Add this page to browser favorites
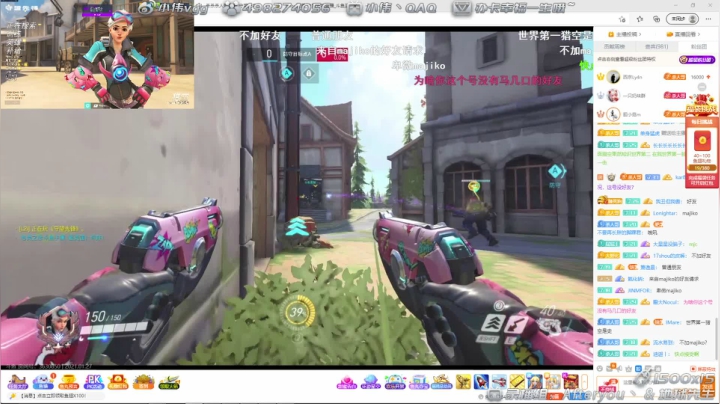The height and width of the screenshot is (404, 720). [x=622, y=19]
